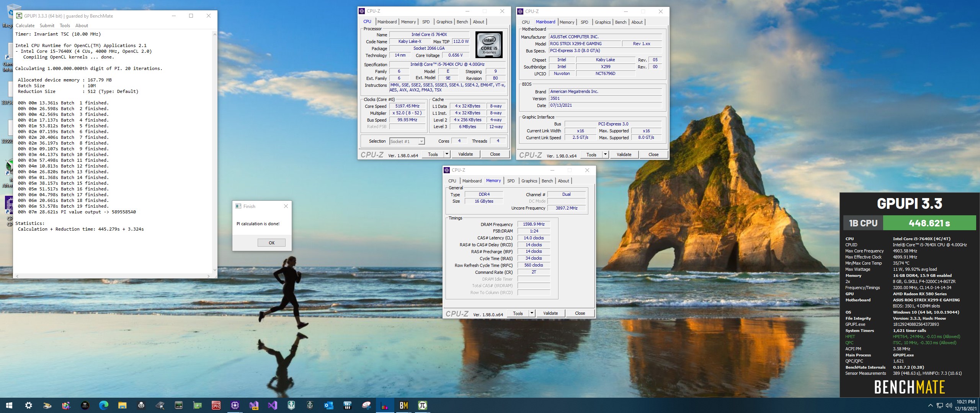
Task: Open the Thermaltake round black taskbar icon
Action: [x=85, y=405]
